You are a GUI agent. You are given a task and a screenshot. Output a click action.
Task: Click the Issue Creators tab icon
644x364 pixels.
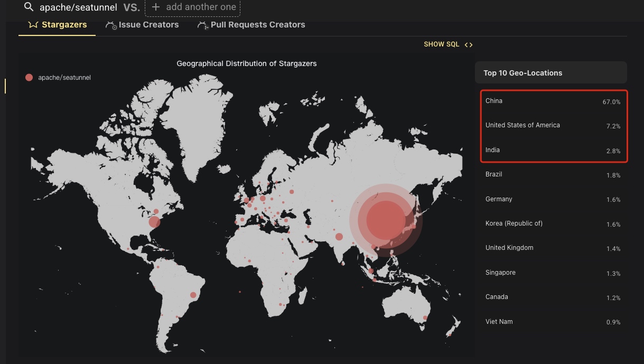(x=111, y=25)
